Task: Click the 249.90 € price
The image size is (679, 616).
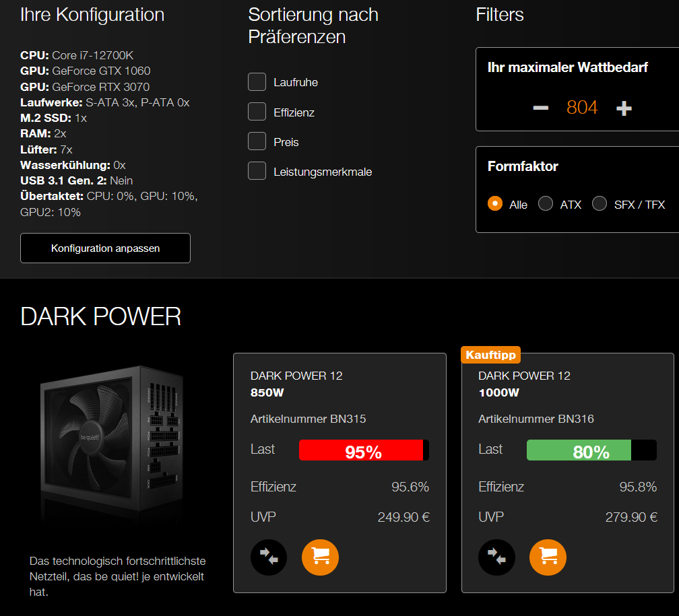Action: [403, 517]
